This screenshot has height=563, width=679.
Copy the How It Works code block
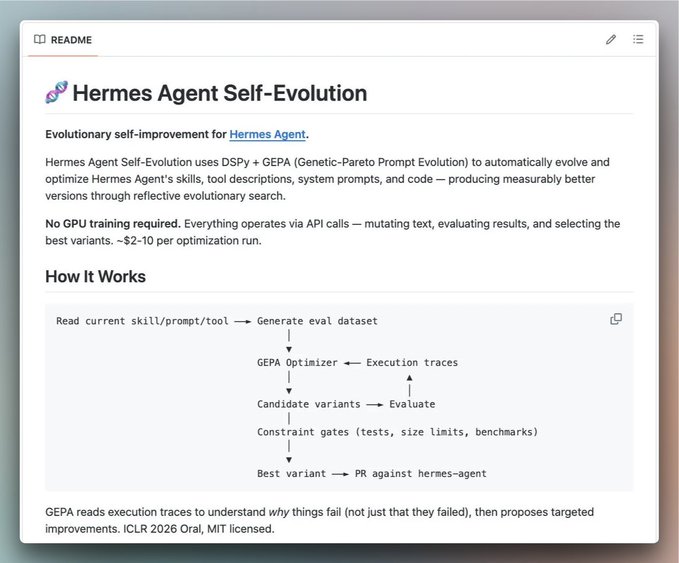(x=616, y=319)
